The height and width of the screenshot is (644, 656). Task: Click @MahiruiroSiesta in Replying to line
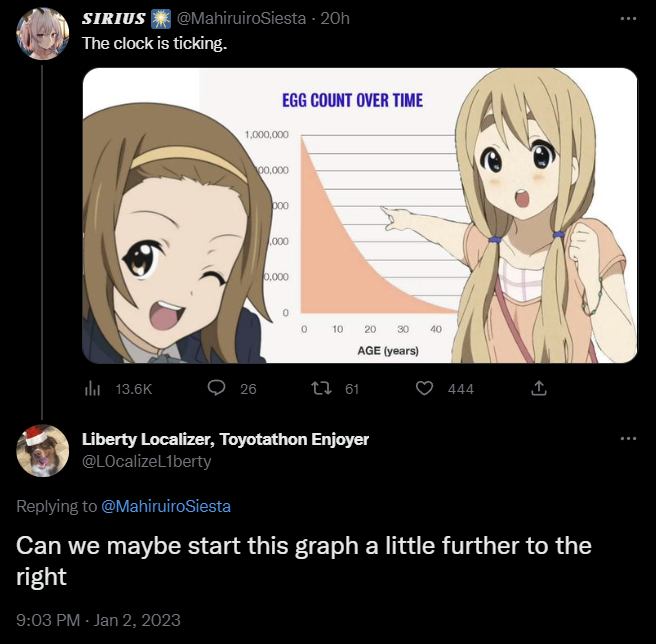[x=166, y=506]
